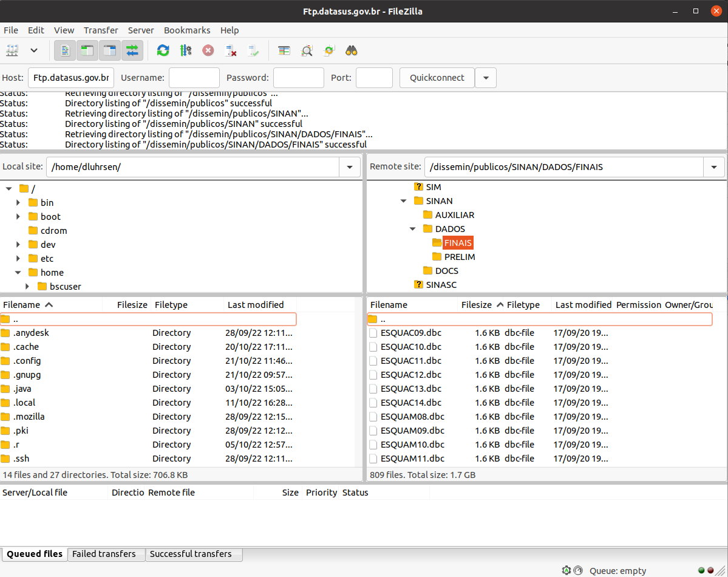The width and height of the screenshot is (728, 577).
Task: Expand the bscuser folder
Action: pos(27,286)
